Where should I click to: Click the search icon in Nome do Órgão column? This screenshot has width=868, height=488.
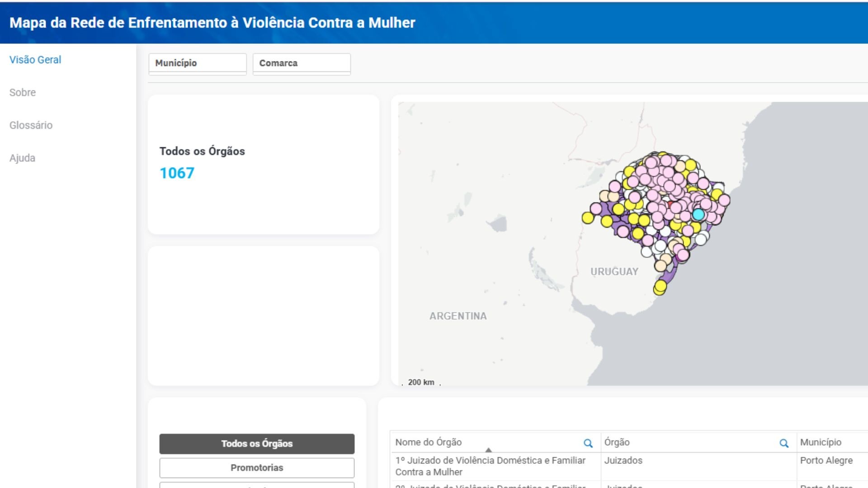[x=588, y=443]
